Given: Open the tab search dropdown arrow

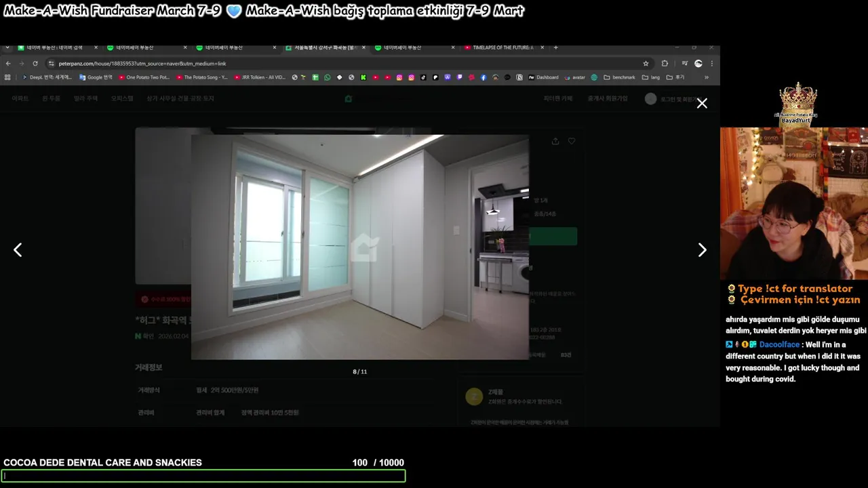Looking at the screenshot, I should (x=7, y=47).
